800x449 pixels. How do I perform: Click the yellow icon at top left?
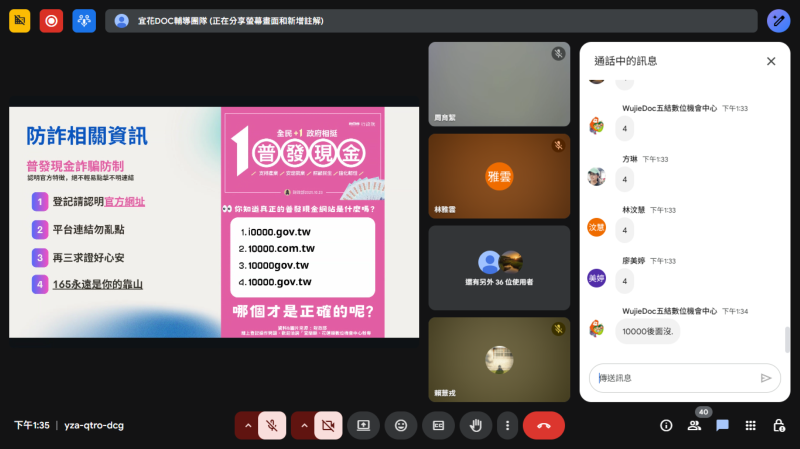coord(20,21)
